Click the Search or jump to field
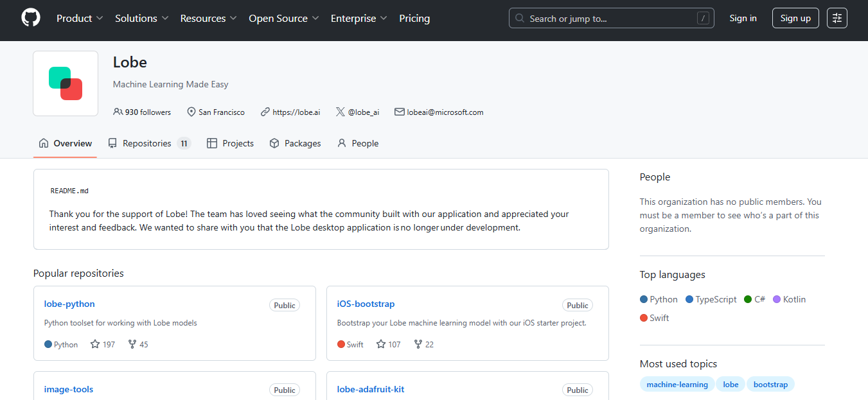The width and height of the screenshot is (868, 400). (x=610, y=19)
